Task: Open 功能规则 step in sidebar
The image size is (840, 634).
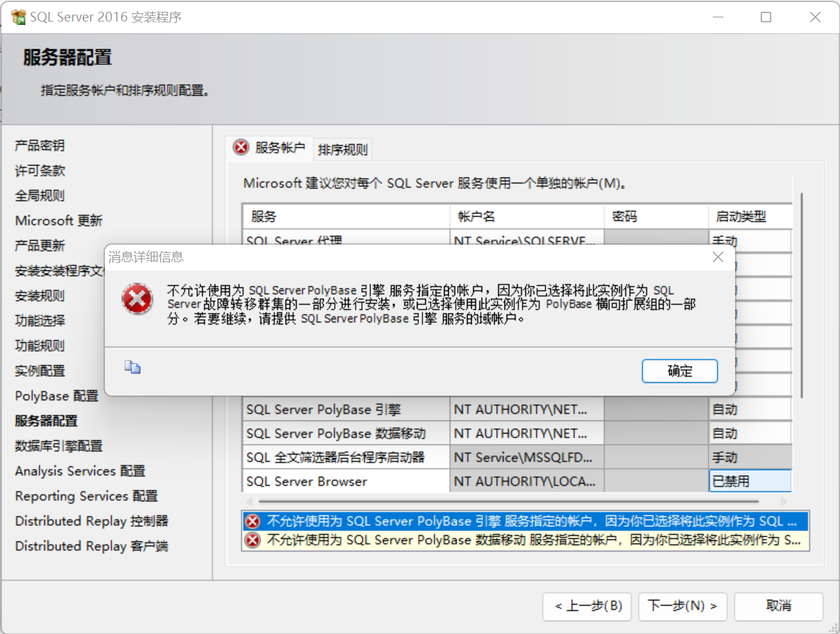Action: pyautogui.click(x=40, y=346)
